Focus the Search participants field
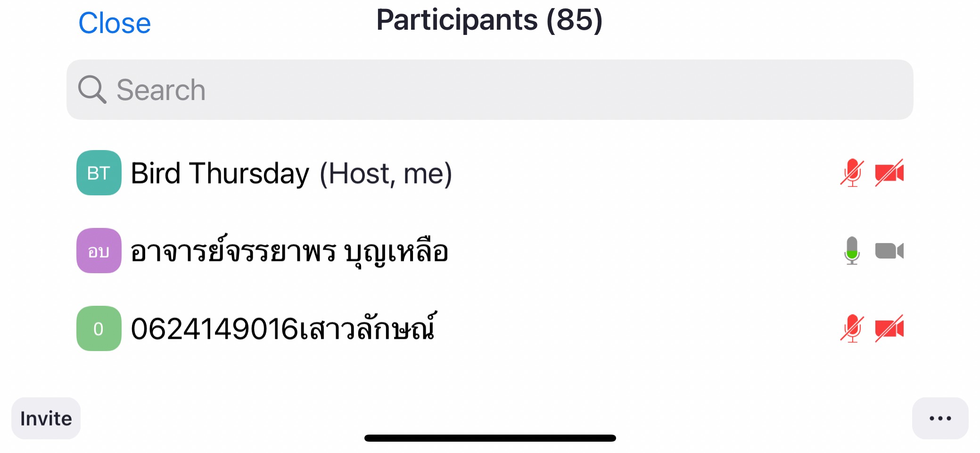This screenshot has width=980, height=453. [490, 90]
